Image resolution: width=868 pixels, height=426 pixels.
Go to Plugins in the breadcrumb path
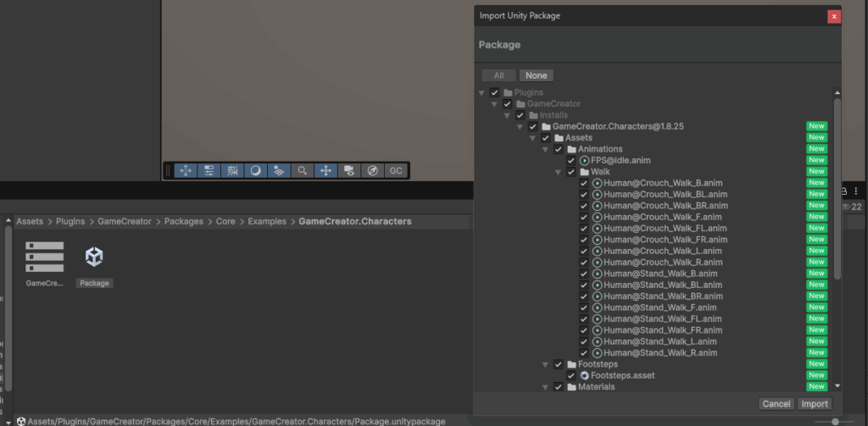coord(70,221)
